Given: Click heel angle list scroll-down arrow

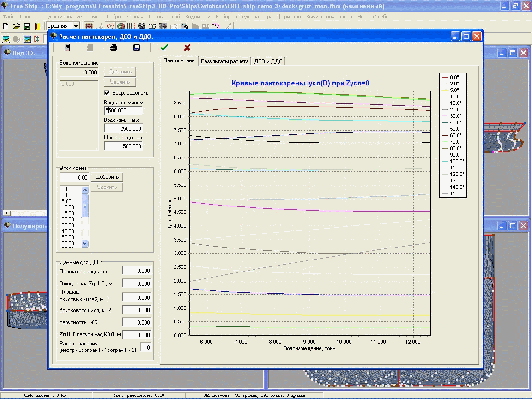Looking at the screenshot, I should click(x=85, y=244).
